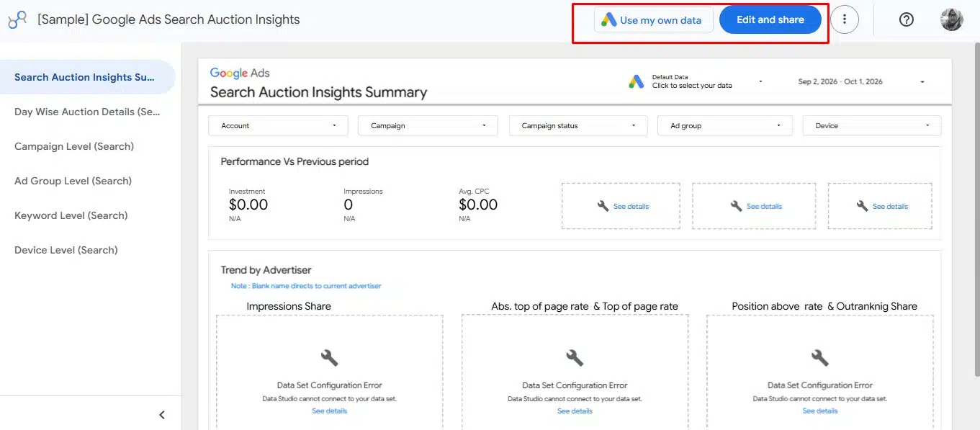Click the Investment $0.00 scorecard
The width and height of the screenshot is (980, 430).
248,205
